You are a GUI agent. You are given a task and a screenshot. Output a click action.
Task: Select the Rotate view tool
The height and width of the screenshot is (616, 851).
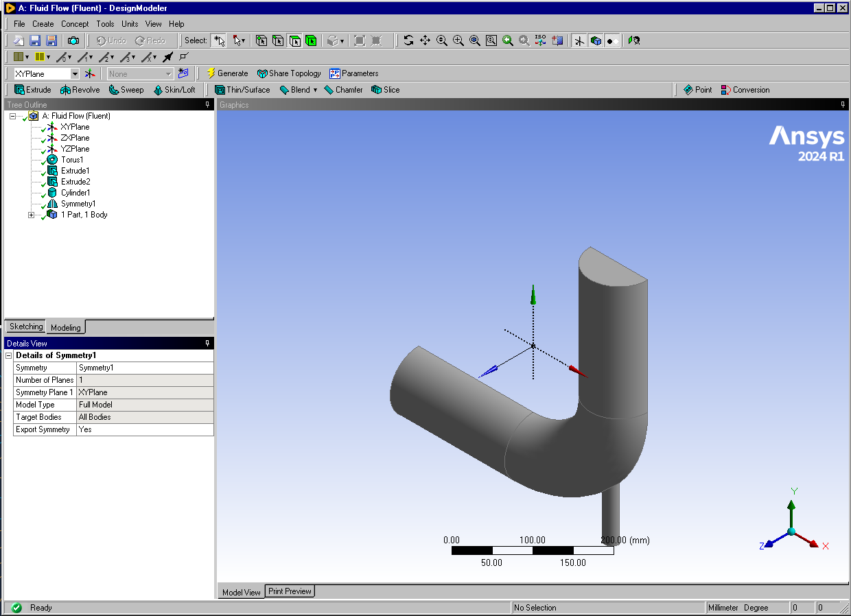coord(408,40)
